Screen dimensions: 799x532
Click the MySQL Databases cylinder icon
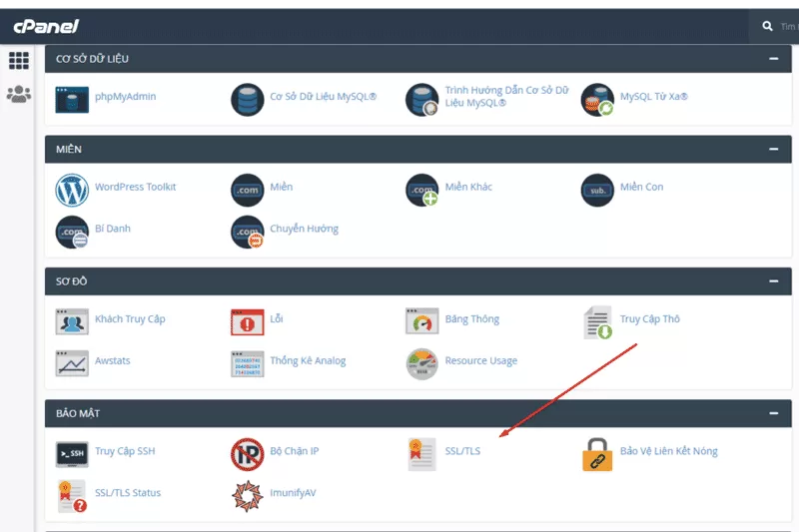pos(247,100)
